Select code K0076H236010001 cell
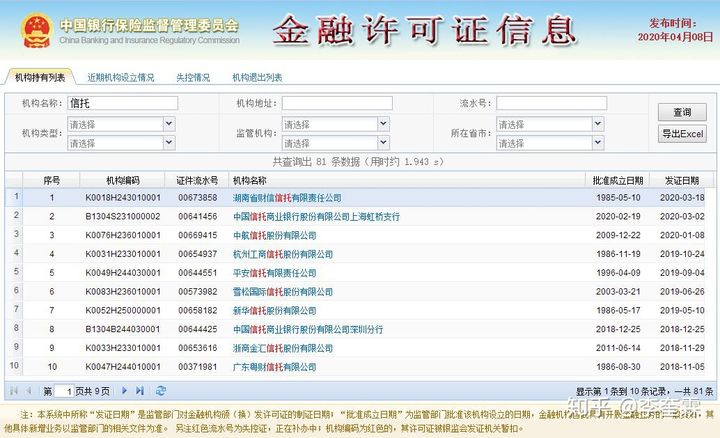 coord(123,236)
